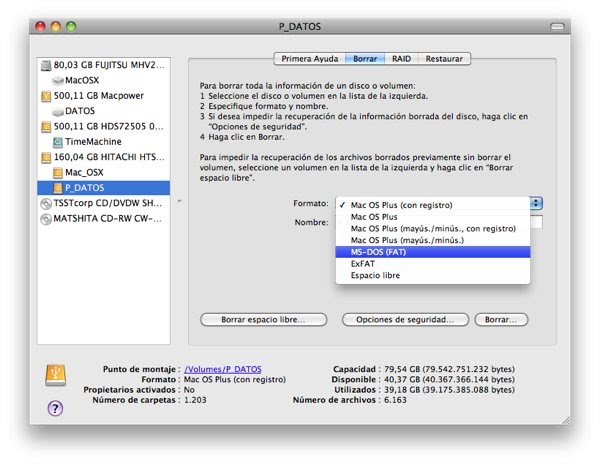Click the Formato popup arrow button
600x465 pixels.
(536, 203)
